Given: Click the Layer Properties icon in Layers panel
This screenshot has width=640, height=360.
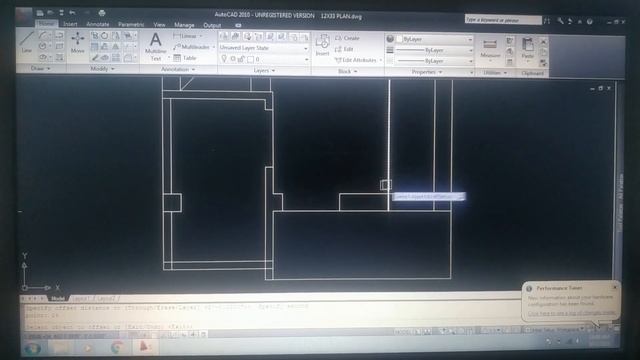Looking at the screenshot, I should coord(224,37).
